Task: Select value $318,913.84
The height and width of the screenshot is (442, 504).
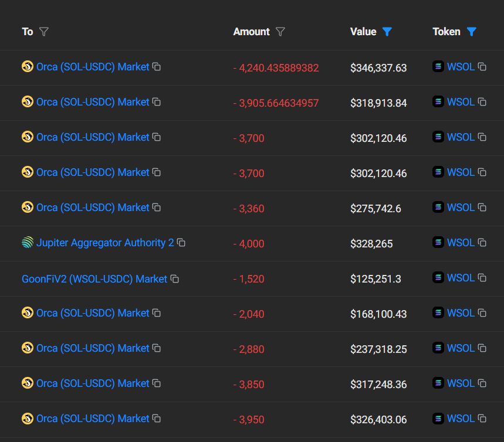Action: tap(378, 103)
